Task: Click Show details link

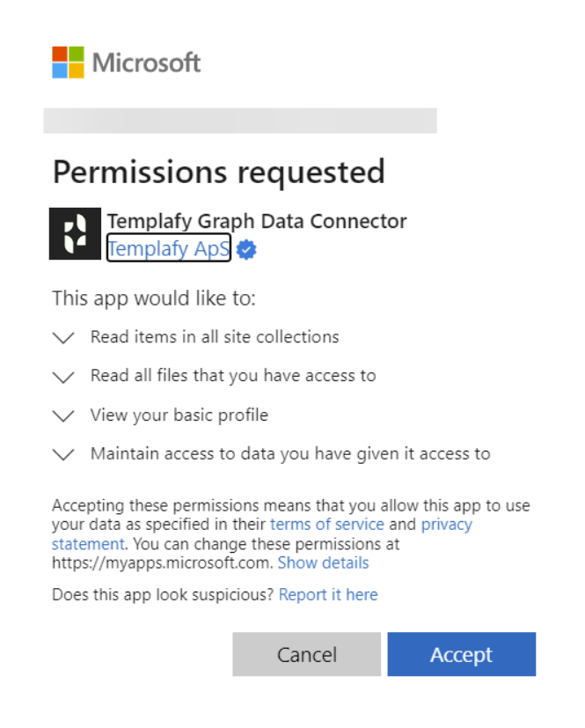Action: (323, 563)
